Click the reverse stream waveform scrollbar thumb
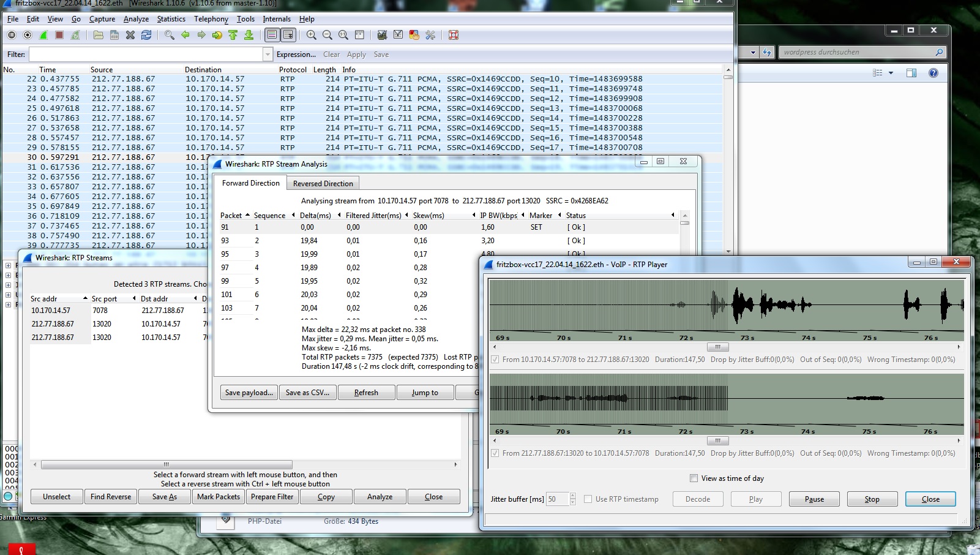This screenshot has height=555, width=980. [717, 440]
